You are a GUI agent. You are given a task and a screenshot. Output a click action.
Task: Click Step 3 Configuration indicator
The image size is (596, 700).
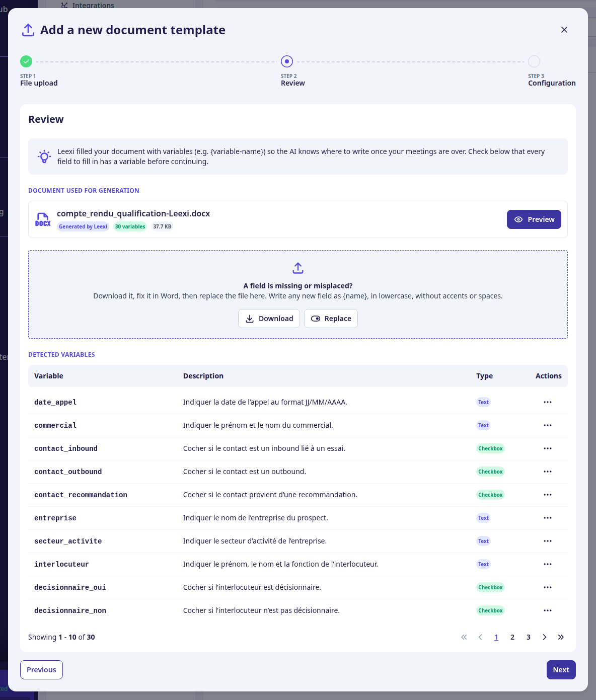point(534,61)
